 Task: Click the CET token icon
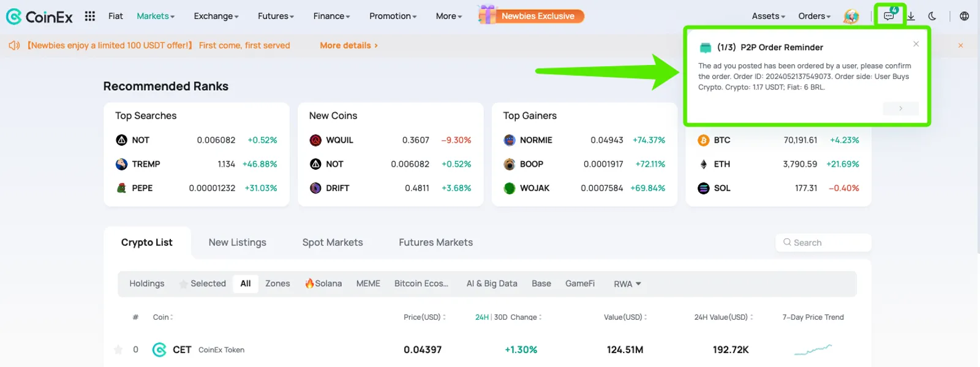coord(159,350)
